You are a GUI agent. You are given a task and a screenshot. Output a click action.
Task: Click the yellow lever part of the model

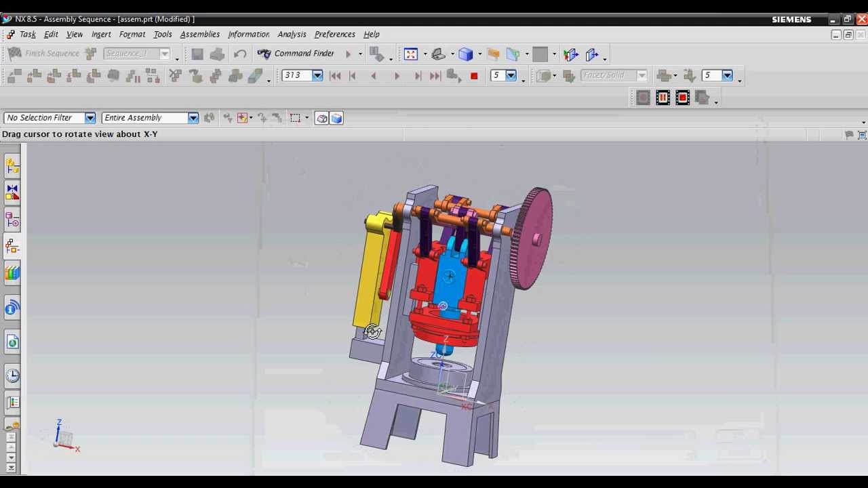(x=370, y=271)
